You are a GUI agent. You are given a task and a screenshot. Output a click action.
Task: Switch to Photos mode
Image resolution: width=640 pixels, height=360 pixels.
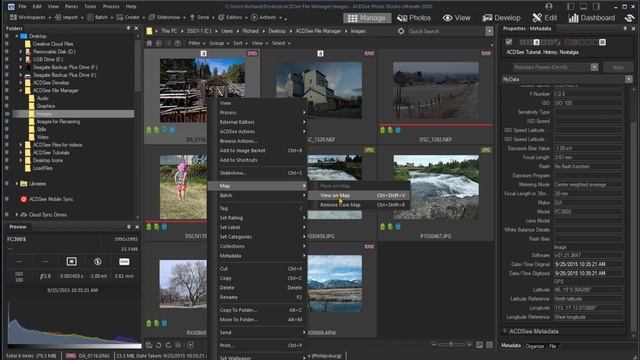click(x=414, y=18)
